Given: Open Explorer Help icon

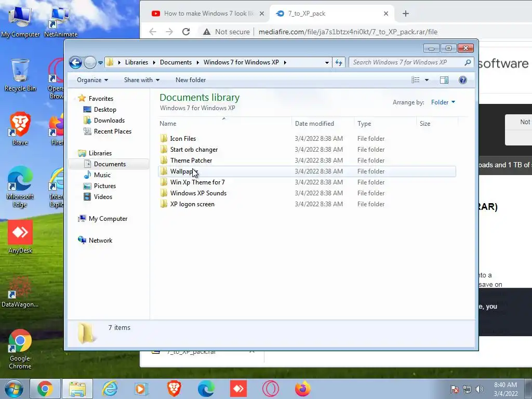Looking at the screenshot, I should [x=463, y=80].
